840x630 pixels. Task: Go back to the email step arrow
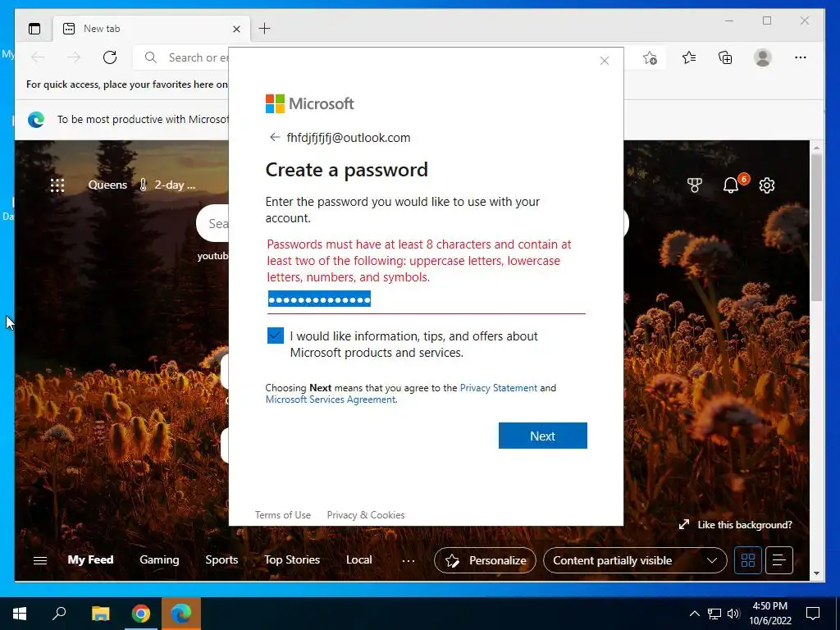275,137
